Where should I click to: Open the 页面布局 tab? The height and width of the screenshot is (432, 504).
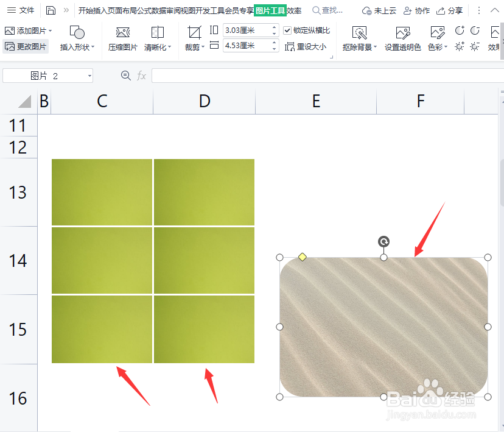coord(122,10)
